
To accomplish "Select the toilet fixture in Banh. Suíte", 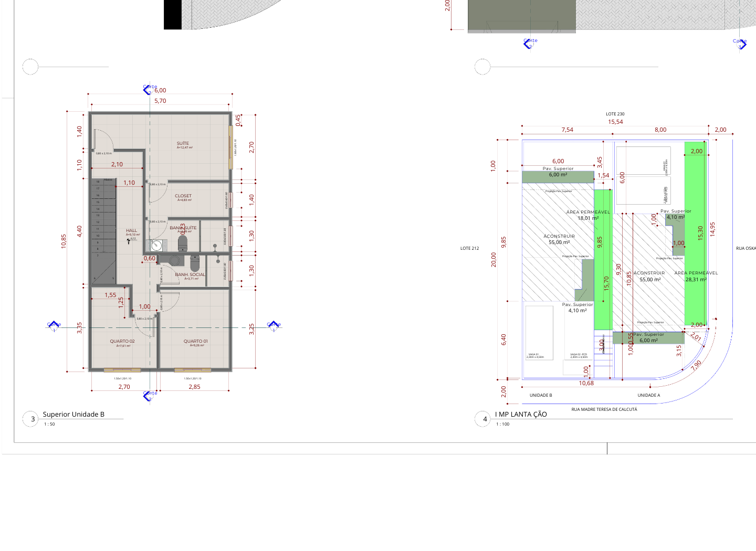I will pyautogui.click(x=183, y=243).
